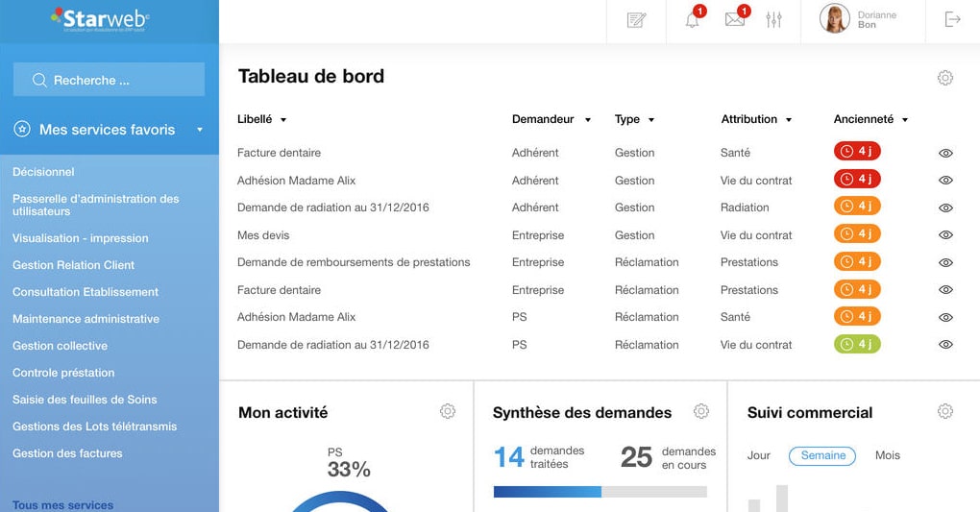View Demande de radiation Adhérent row eye icon
Image resolution: width=980 pixels, height=512 pixels.
pyautogui.click(x=945, y=207)
